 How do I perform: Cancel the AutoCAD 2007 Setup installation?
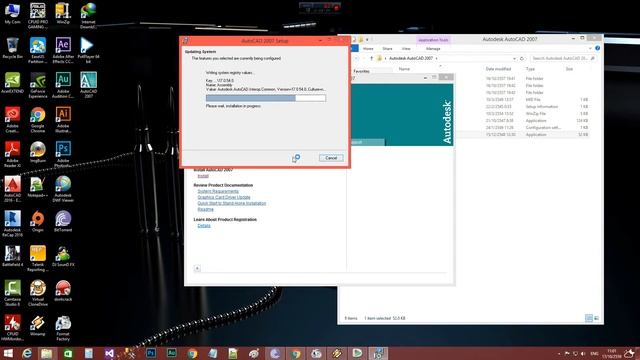point(331,158)
